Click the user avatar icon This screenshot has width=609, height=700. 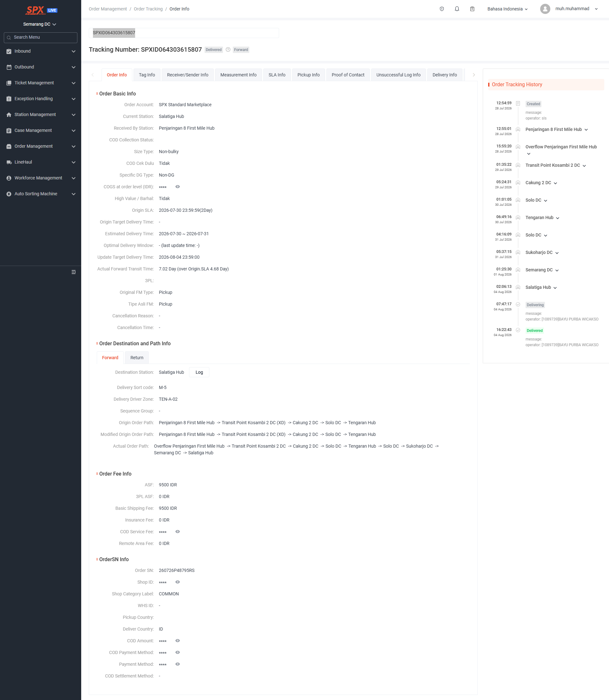click(x=545, y=9)
